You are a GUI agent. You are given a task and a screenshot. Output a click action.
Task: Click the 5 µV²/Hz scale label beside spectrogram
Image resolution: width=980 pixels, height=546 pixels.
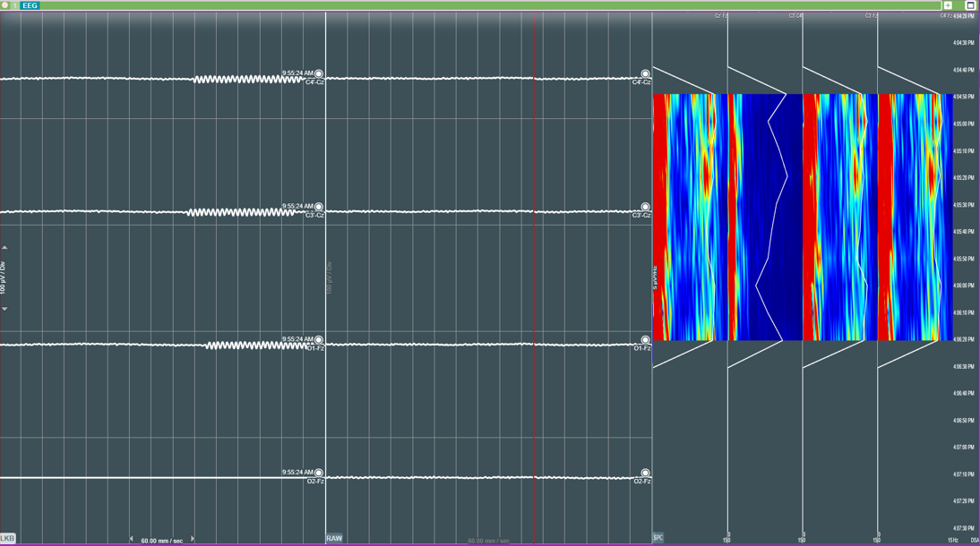655,278
